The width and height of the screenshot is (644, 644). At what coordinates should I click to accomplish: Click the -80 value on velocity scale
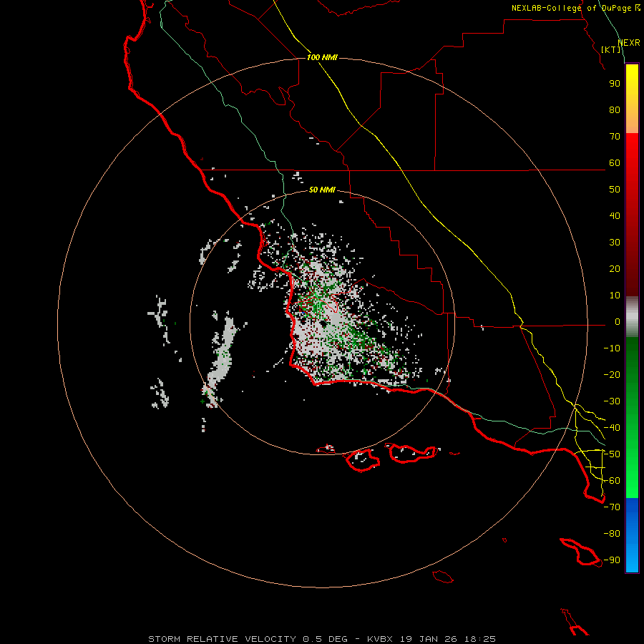click(612, 534)
